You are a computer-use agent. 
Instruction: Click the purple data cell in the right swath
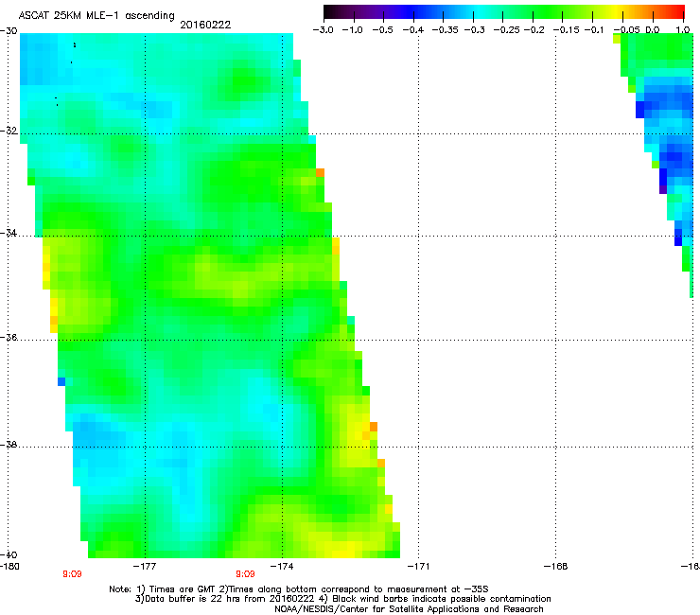[663, 190]
